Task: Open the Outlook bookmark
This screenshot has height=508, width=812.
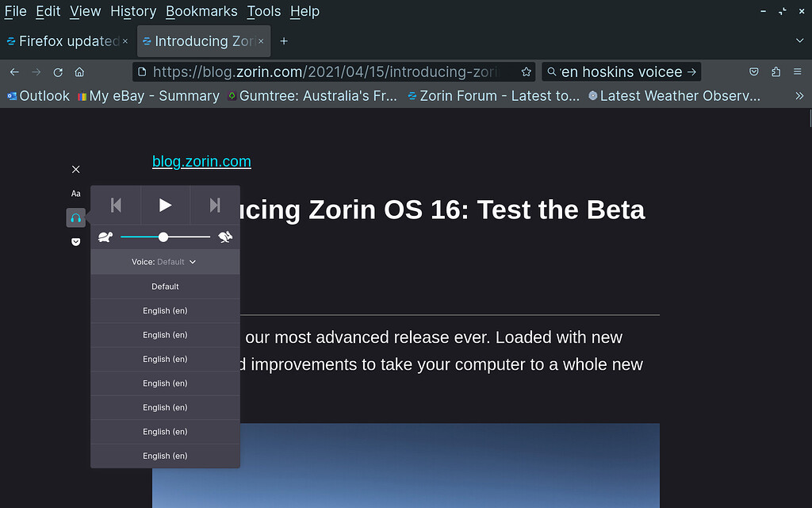Action: click(x=38, y=96)
